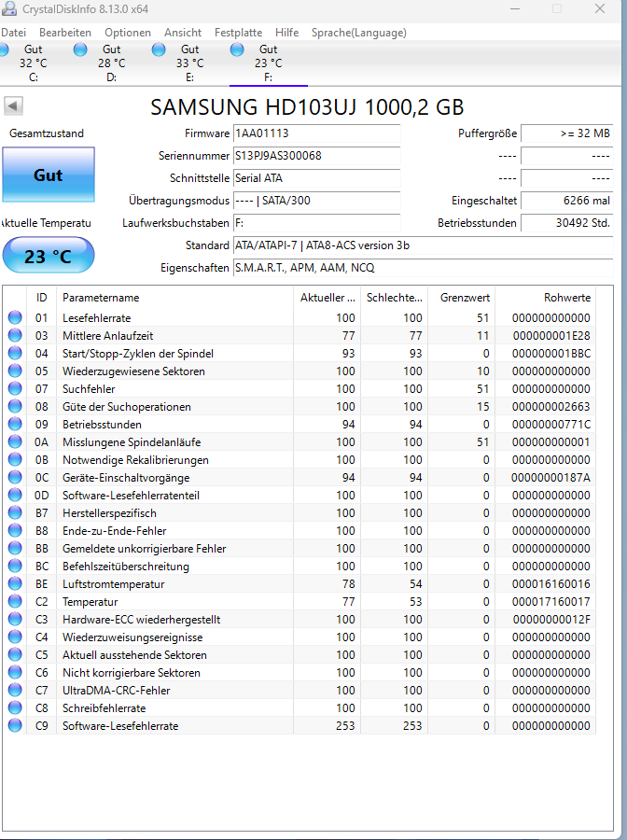
Task: Open the Optionen menu
Action: pos(128,33)
